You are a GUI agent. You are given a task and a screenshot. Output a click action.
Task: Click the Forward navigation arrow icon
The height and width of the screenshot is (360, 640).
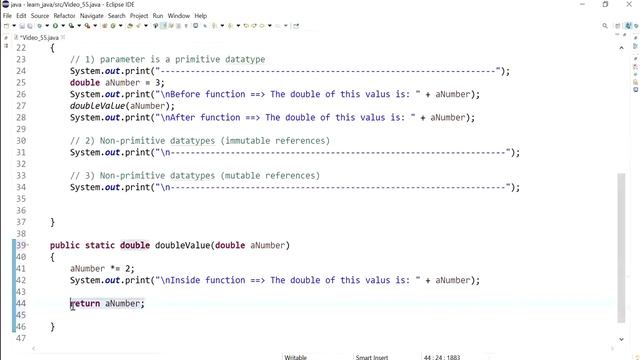click(x=278, y=26)
